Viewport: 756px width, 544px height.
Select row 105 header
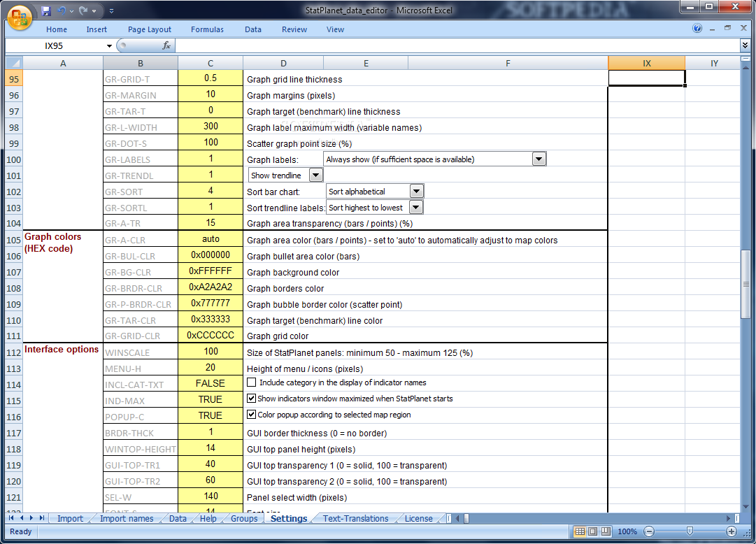(x=14, y=240)
